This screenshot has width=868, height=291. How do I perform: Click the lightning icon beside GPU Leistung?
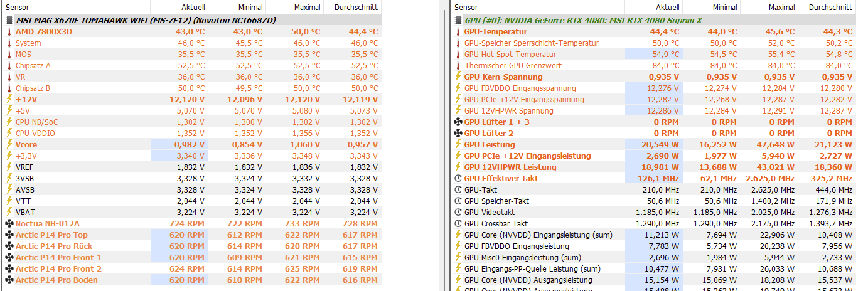(x=458, y=144)
